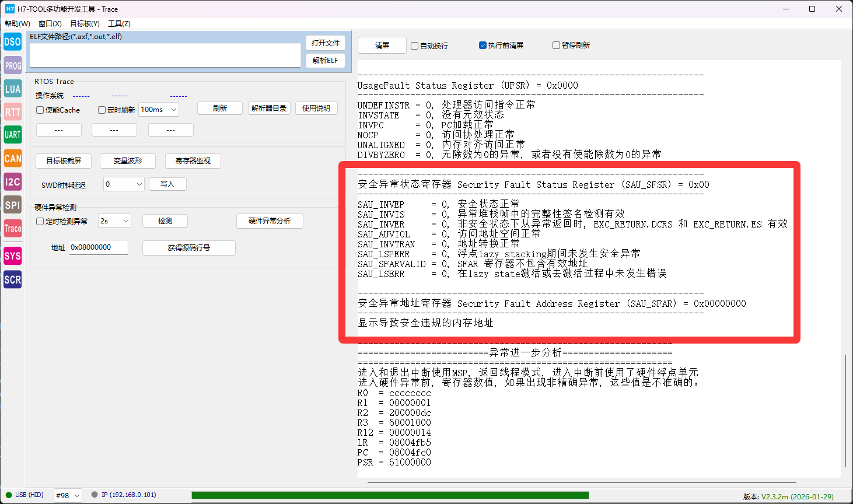This screenshot has width=853, height=504.
Task: Click the first --- RTOS button
Action: 59,130
